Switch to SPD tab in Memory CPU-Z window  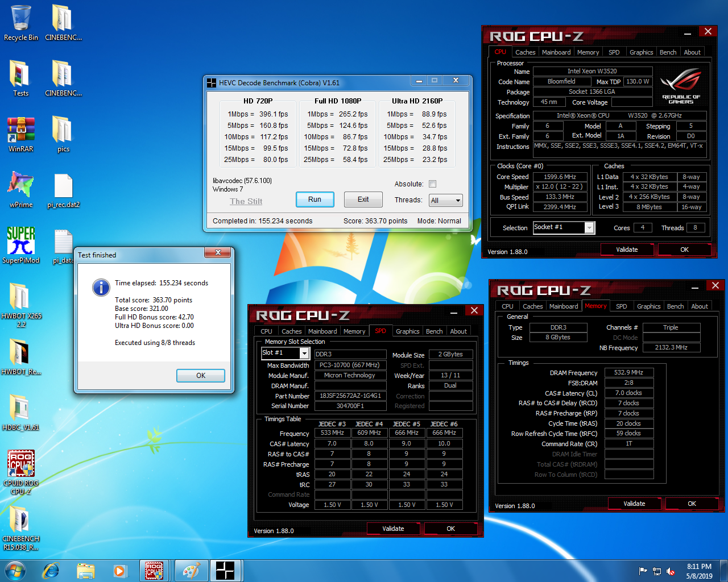[x=622, y=306]
